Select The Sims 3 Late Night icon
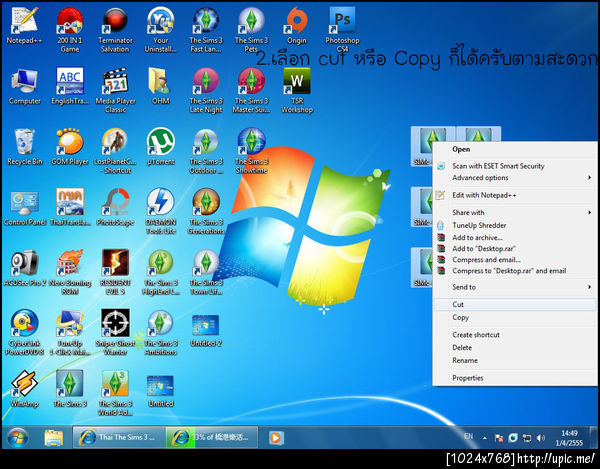The width and height of the screenshot is (600, 469). click(x=206, y=91)
